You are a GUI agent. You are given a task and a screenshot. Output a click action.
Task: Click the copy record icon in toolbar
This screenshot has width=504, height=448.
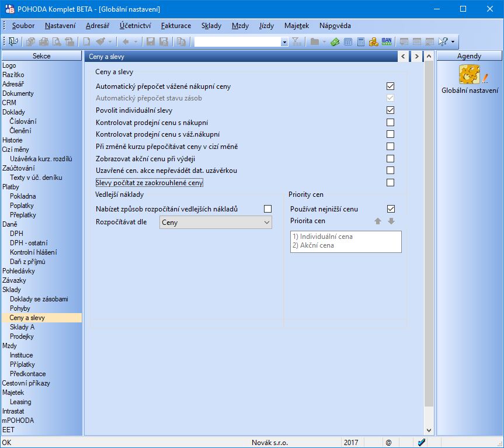[x=181, y=42]
